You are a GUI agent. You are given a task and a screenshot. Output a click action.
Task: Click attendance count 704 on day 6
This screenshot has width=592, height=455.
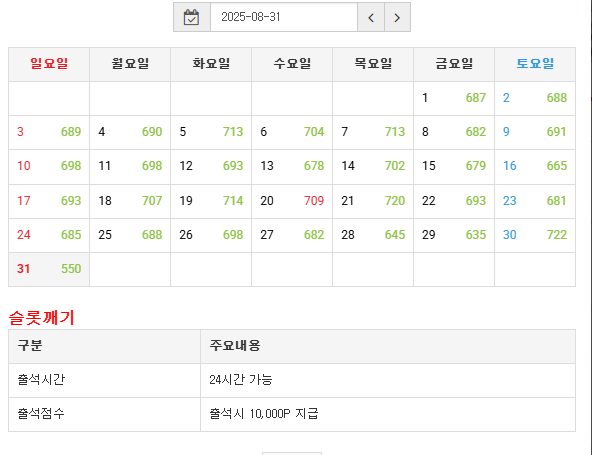pos(314,132)
